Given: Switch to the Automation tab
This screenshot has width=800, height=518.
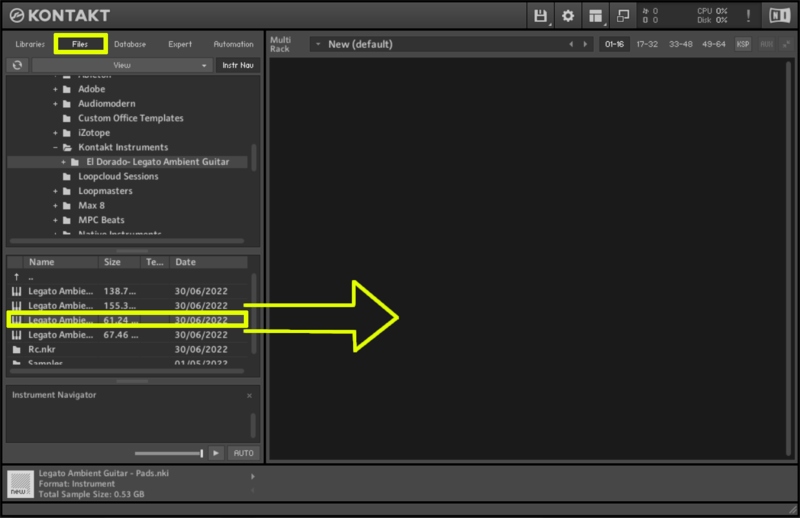Looking at the screenshot, I should click(233, 44).
